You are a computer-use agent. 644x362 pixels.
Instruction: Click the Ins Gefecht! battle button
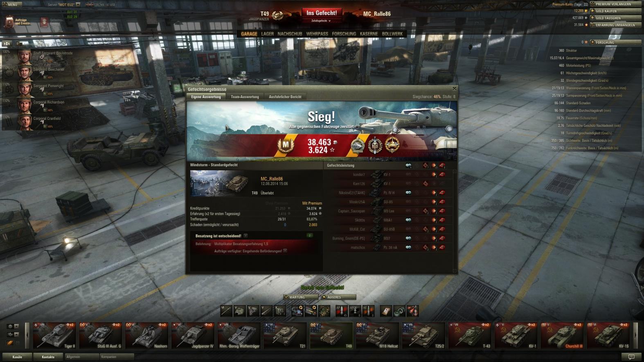pos(322,13)
